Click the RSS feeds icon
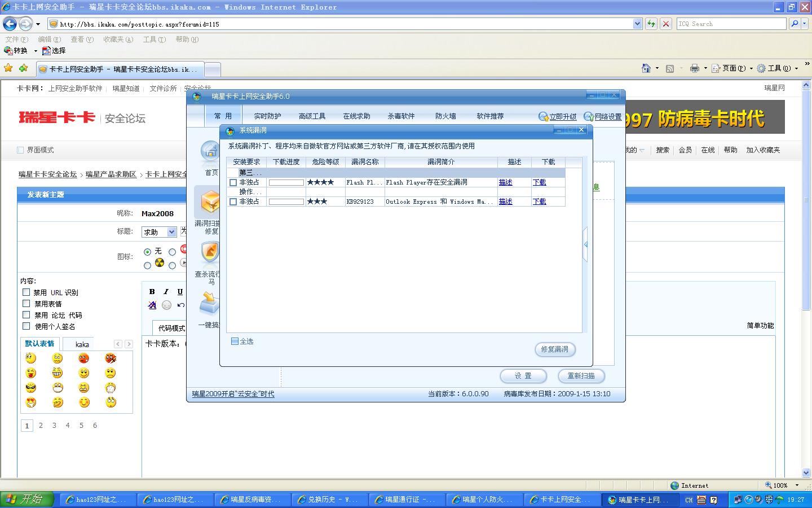Screen dimensions: 812x508 click(670, 68)
